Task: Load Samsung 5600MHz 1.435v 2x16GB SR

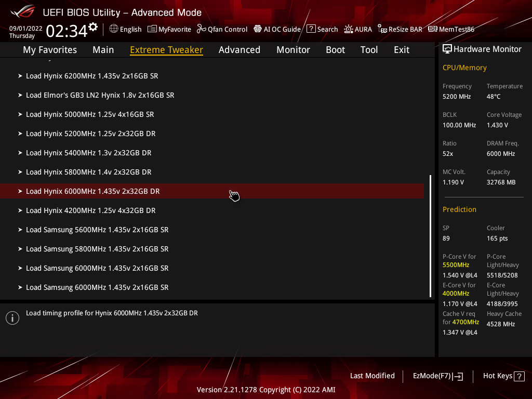Action: pyautogui.click(x=212, y=230)
